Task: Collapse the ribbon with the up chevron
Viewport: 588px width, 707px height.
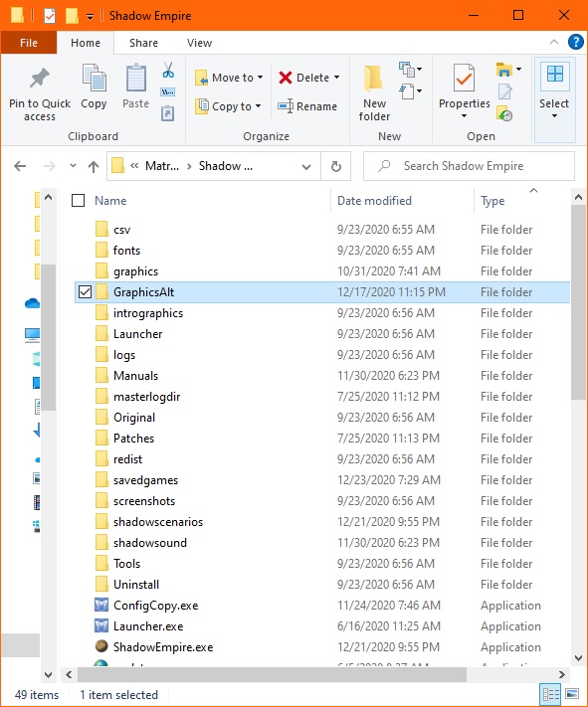Action: point(554,42)
